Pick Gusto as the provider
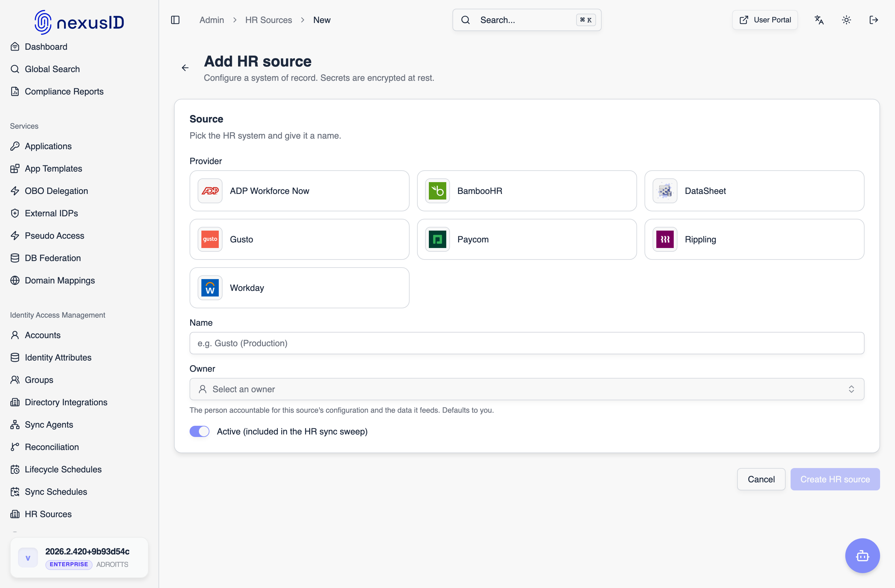The height and width of the screenshot is (588, 895). pos(299,239)
